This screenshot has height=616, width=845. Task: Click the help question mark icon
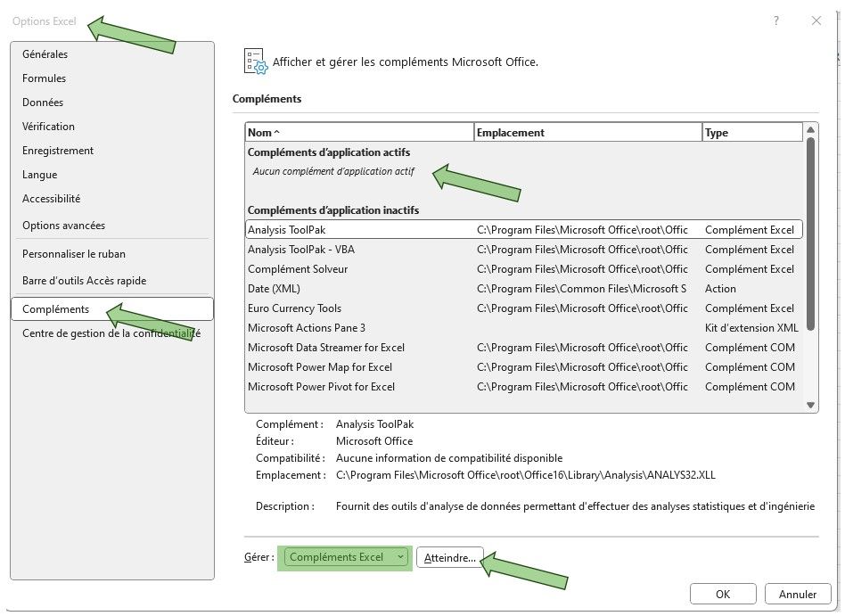(777, 21)
